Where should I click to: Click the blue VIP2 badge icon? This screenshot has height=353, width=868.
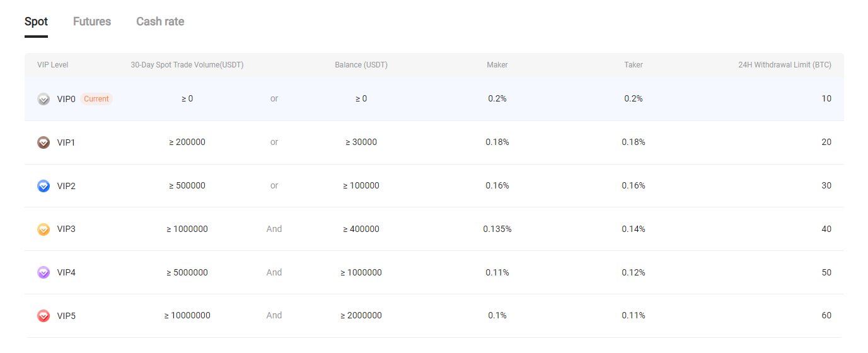point(43,186)
